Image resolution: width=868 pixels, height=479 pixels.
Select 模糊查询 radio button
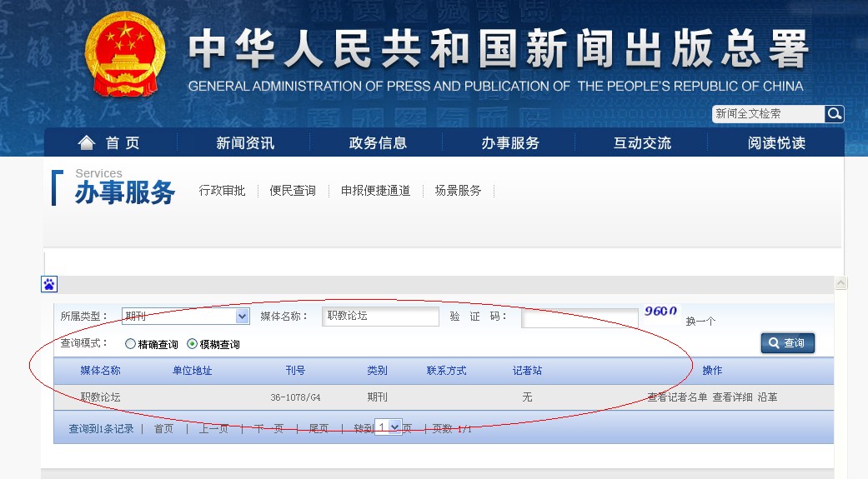click(x=193, y=344)
